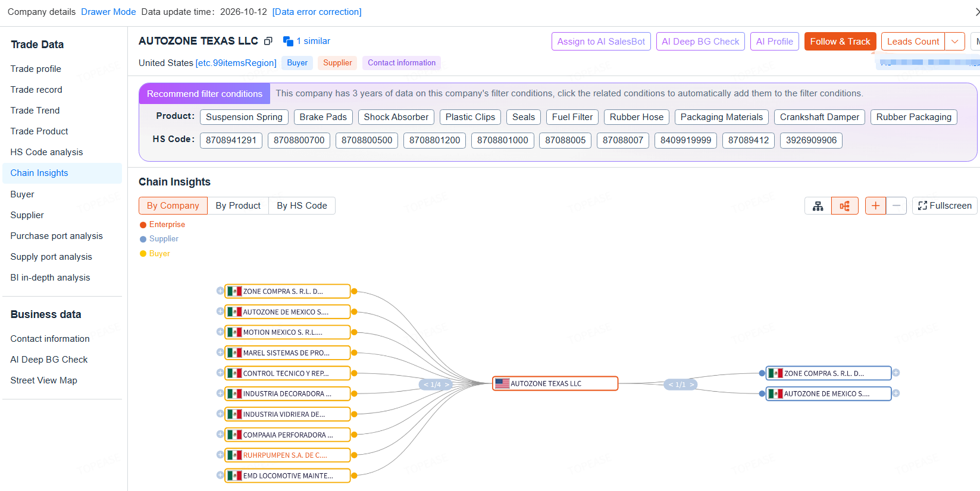This screenshot has width=980, height=491.
Task: Toggle the Buyer legend item
Action: [155, 254]
